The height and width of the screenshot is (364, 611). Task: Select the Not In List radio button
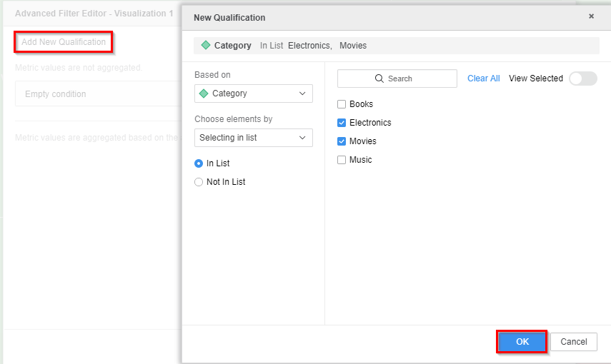point(199,182)
